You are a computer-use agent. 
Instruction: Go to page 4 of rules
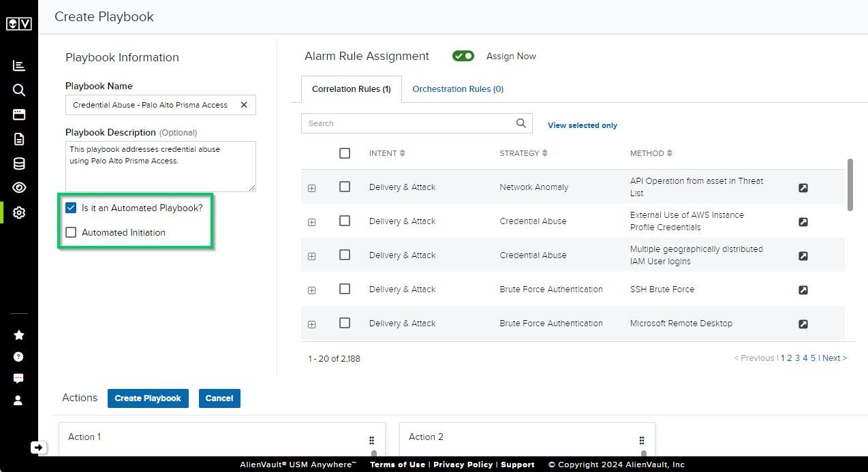pyautogui.click(x=805, y=358)
